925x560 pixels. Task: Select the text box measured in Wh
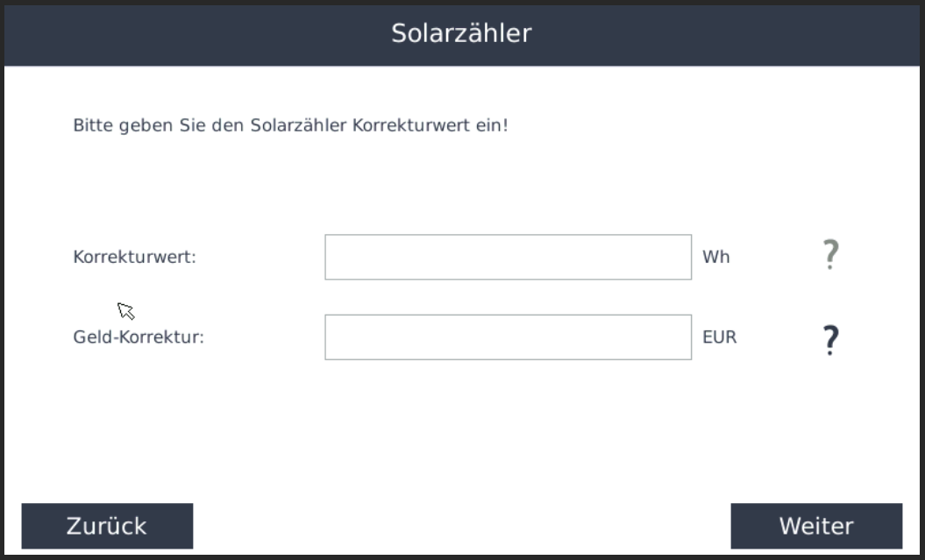(508, 257)
